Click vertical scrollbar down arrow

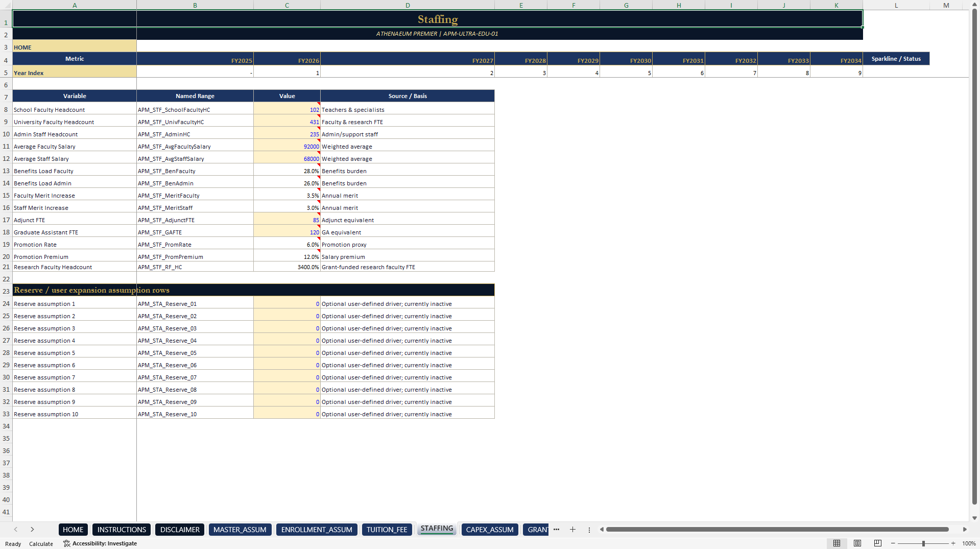[974, 518]
